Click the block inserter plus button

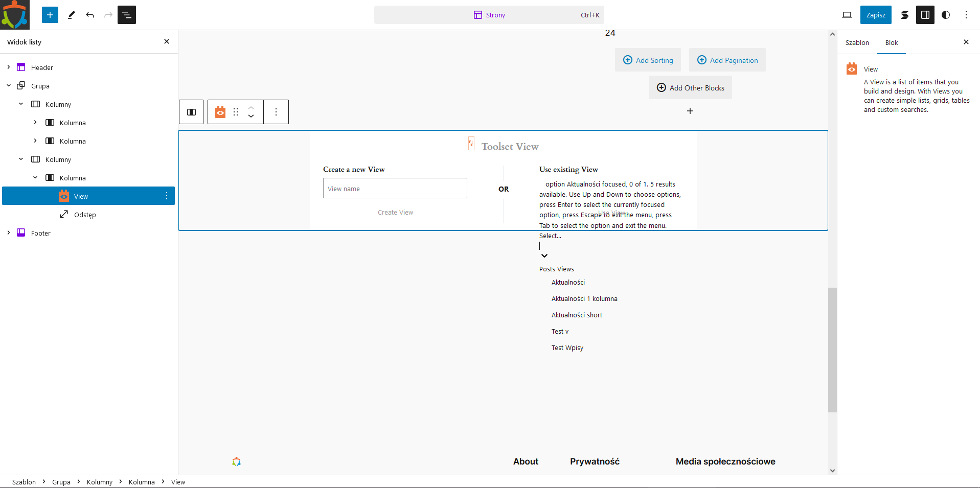pos(50,15)
